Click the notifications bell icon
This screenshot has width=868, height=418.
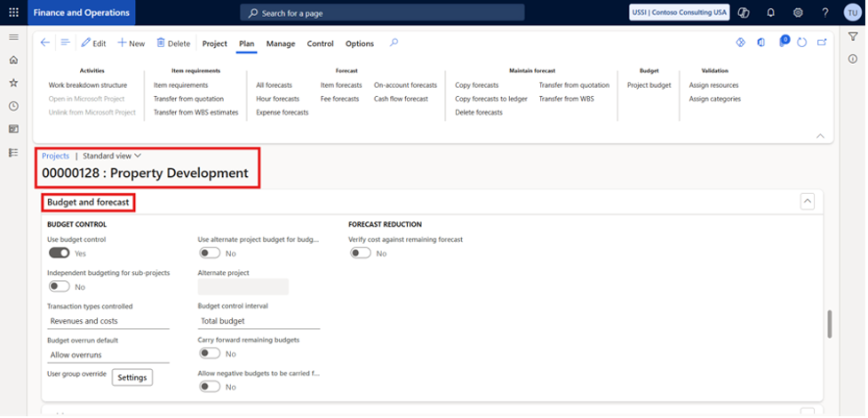(x=770, y=12)
